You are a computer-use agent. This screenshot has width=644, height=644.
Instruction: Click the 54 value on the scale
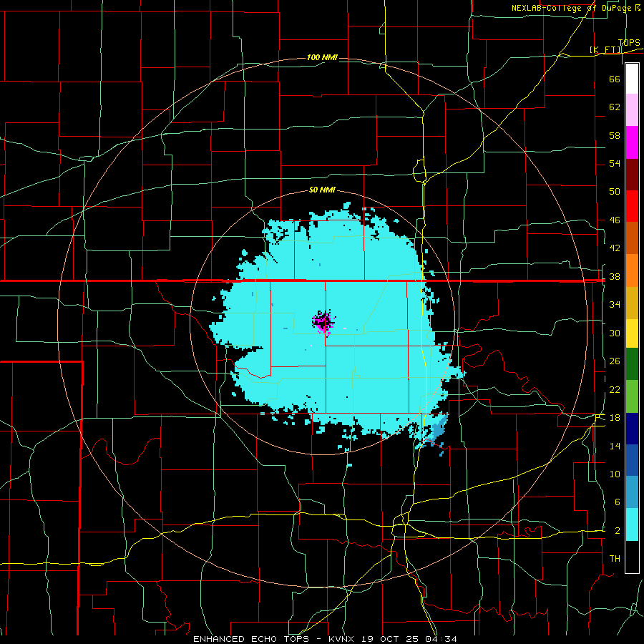[615, 163]
